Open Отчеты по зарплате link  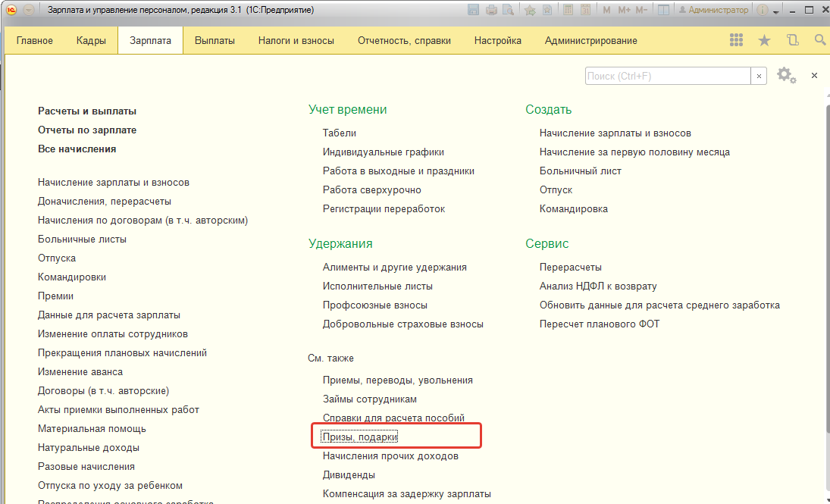(87, 130)
